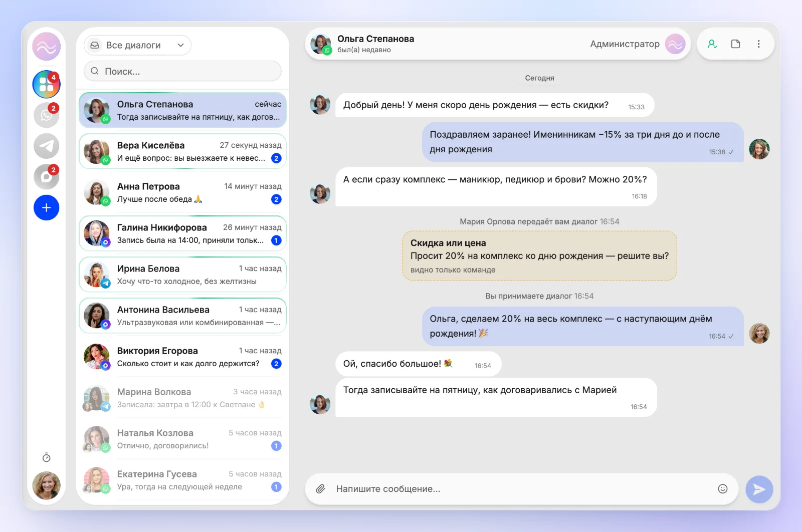Click the search magnifier icon
The height and width of the screenshot is (532, 802).
point(94,71)
